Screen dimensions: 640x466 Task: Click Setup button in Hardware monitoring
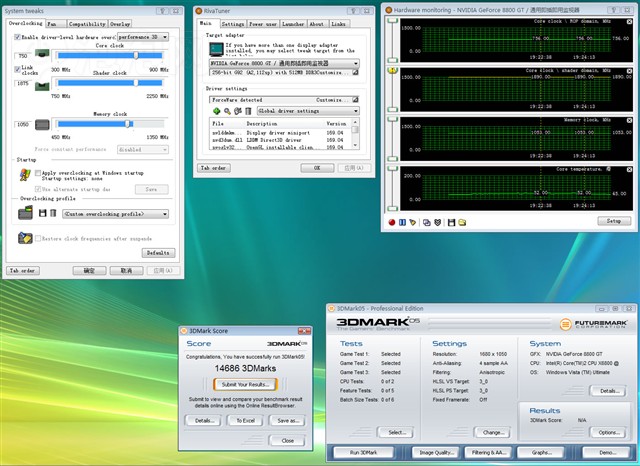point(614,221)
